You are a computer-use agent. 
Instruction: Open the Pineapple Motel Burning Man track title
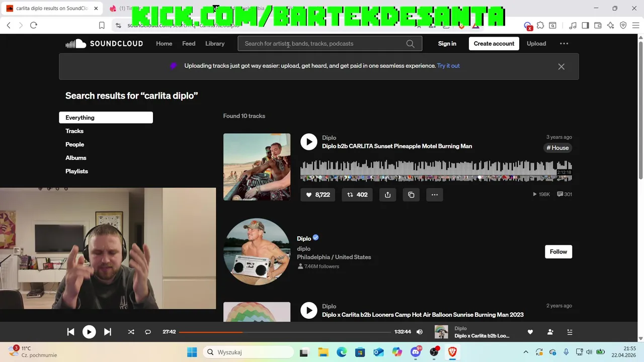[x=397, y=146]
